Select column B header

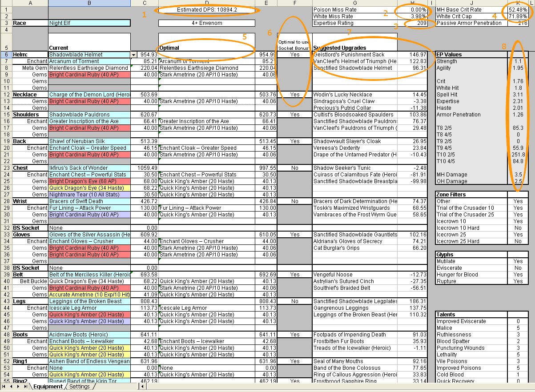(89, 3)
